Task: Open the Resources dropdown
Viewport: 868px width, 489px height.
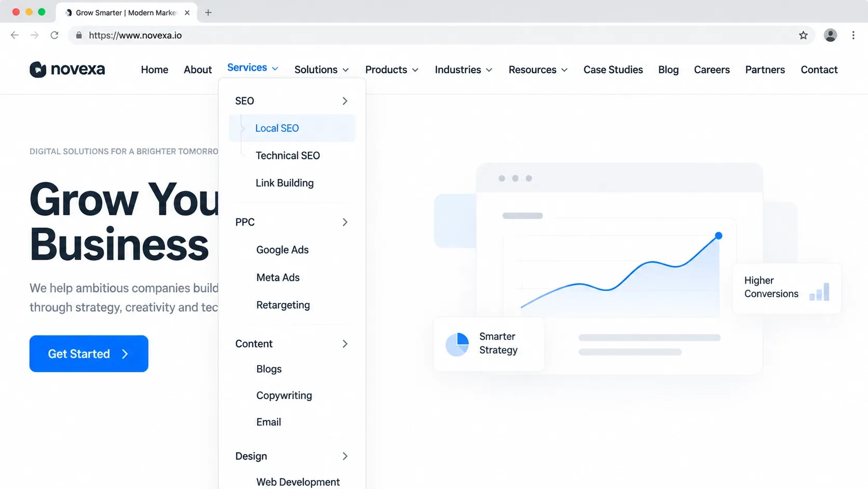Action: [x=538, y=70]
